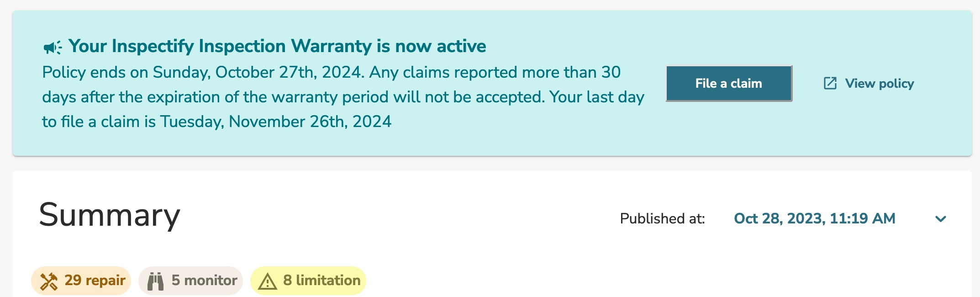Click the Summary heading
The image size is (980, 297).
click(x=110, y=215)
